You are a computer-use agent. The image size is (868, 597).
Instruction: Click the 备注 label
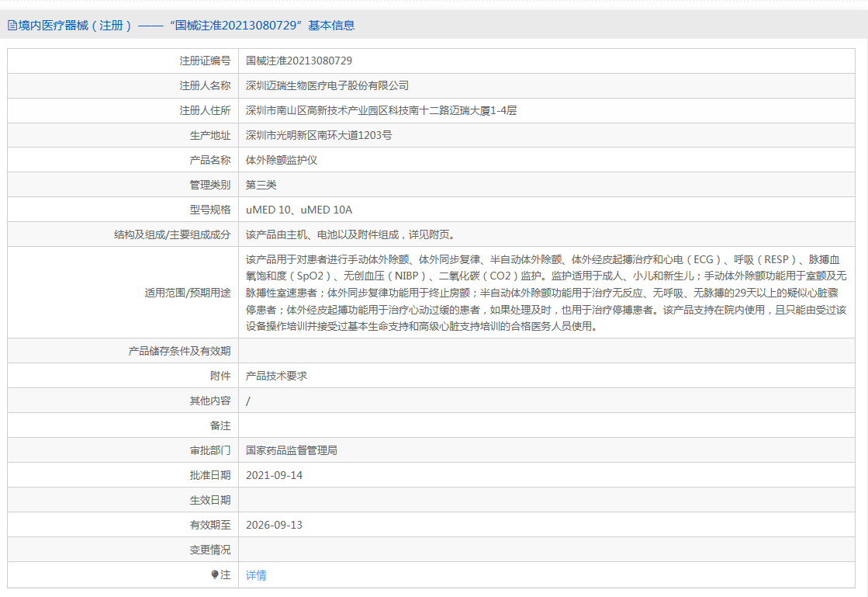click(220, 426)
